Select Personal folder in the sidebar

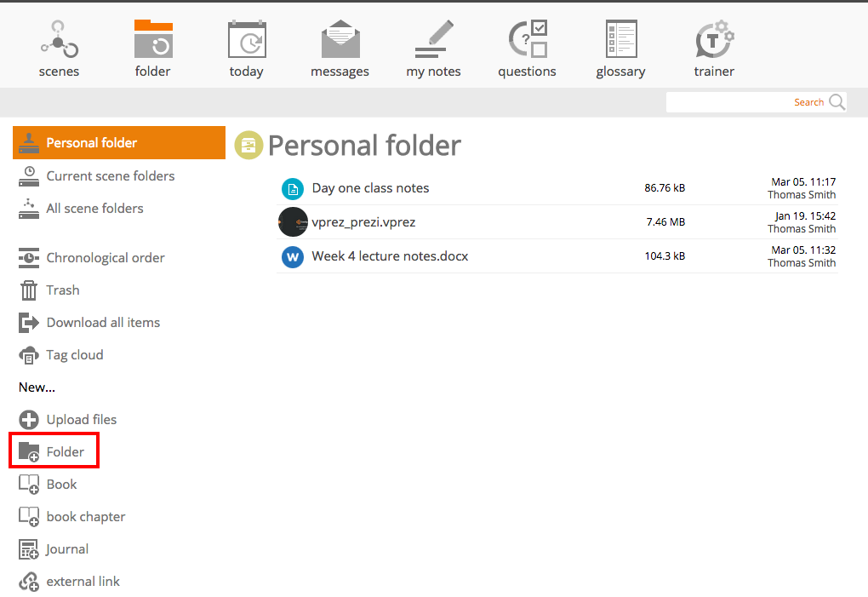(x=92, y=143)
